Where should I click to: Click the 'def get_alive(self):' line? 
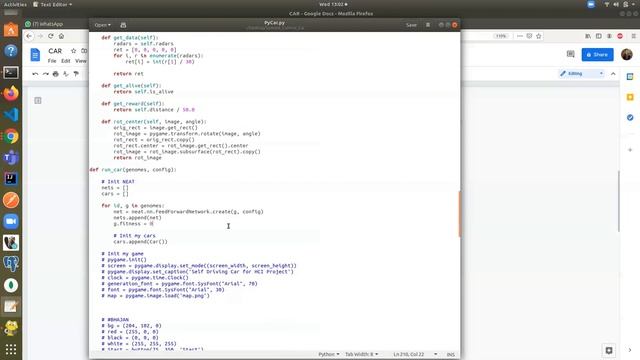pos(131,86)
